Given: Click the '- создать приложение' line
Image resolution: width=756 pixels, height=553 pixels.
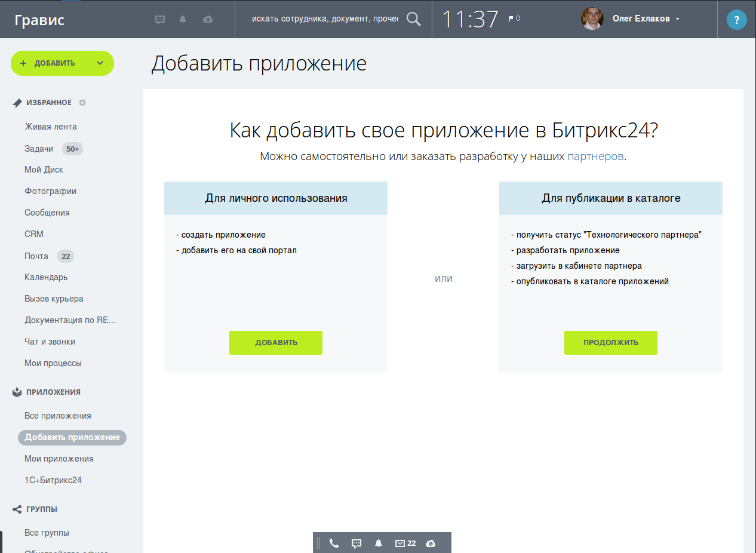Looking at the screenshot, I should [x=221, y=235].
